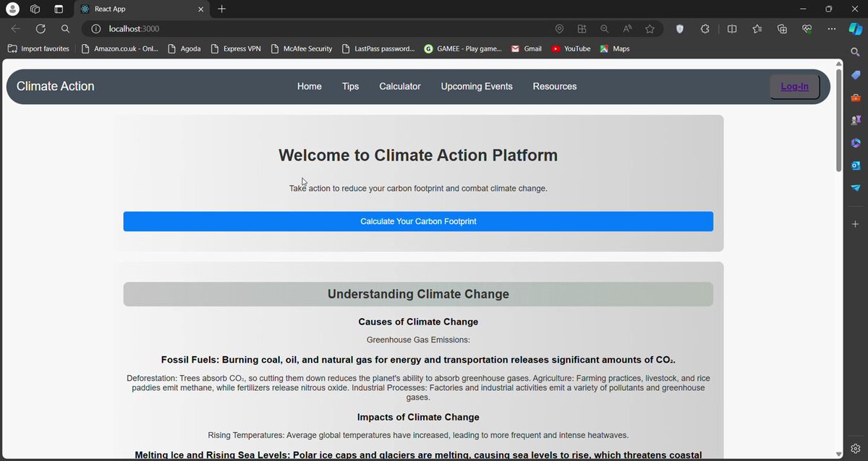The image size is (868, 461).
Task: Open the Settings and more ellipsis
Action: click(x=832, y=29)
